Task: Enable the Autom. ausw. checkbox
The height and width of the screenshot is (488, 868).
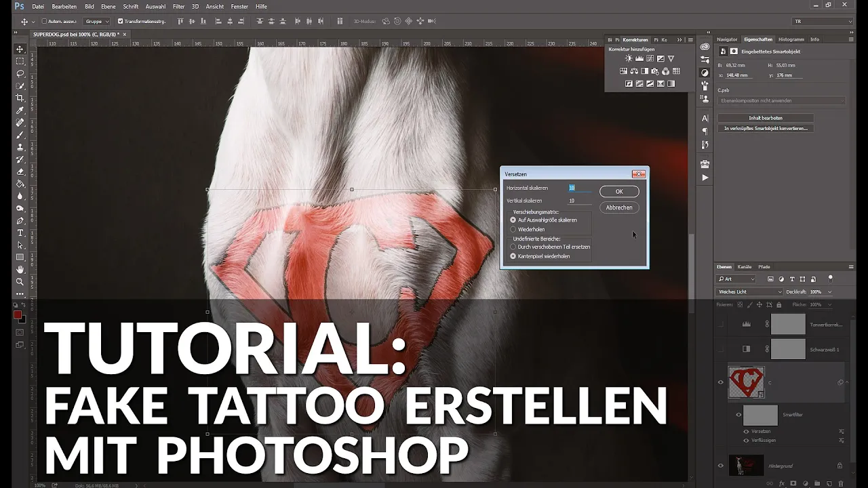Action: (x=43, y=22)
